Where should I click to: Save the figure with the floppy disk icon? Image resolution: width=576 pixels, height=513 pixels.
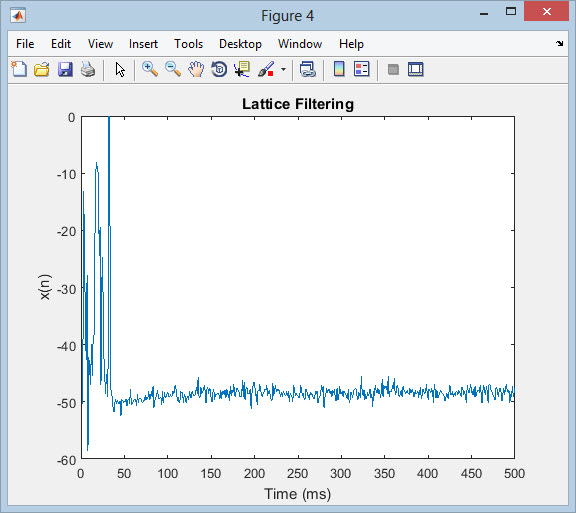pos(65,69)
